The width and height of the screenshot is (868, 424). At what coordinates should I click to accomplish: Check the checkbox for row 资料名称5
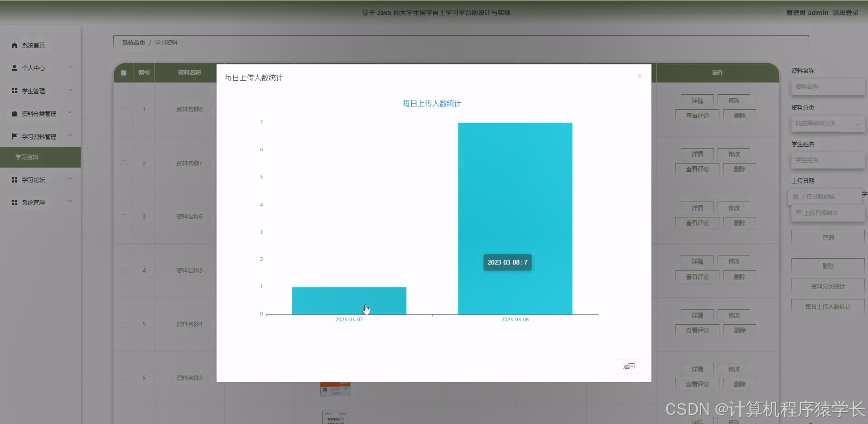point(124,271)
